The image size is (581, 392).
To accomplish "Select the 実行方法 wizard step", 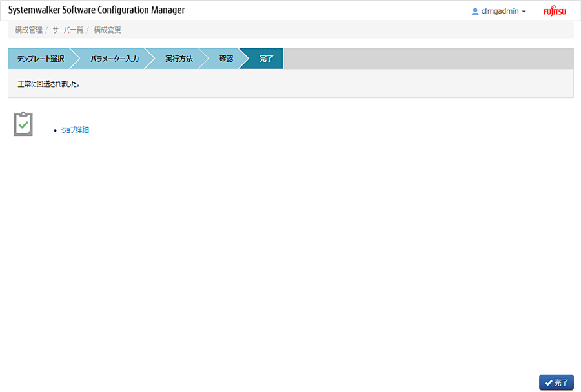I will click(179, 59).
